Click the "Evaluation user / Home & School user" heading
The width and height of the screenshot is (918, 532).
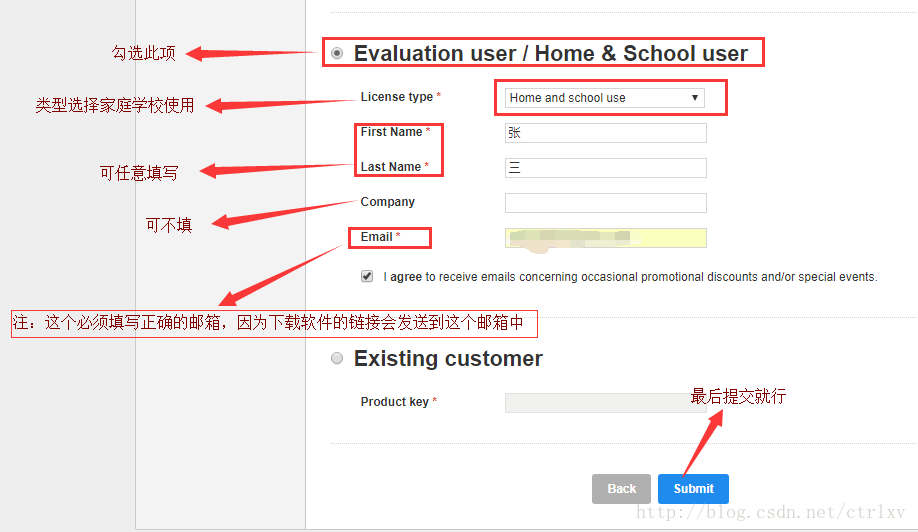(550, 54)
